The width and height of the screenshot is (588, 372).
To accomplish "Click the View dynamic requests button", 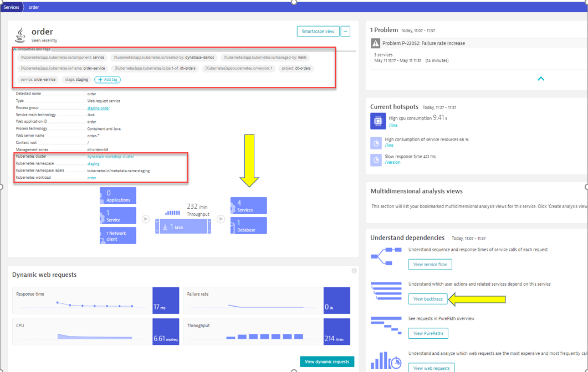I will pos(326,361).
